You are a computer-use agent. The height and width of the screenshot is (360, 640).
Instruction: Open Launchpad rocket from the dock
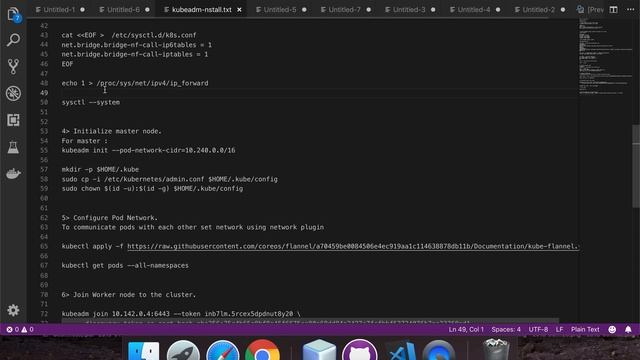tap(183, 351)
